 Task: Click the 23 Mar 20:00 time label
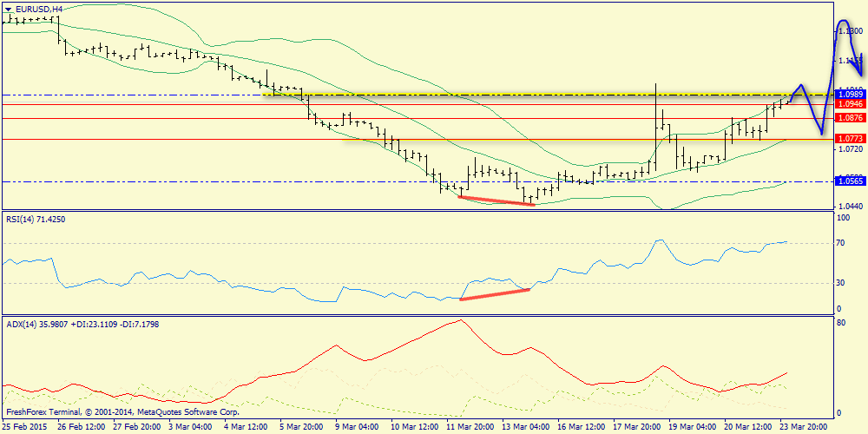coord(805,427)
